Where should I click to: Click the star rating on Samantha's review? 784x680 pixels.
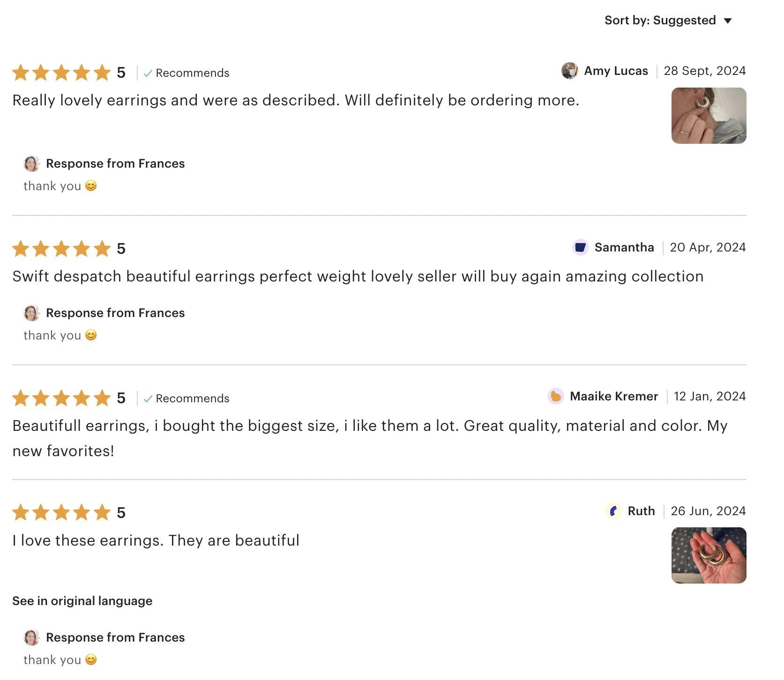pyautogui.click(x=61, y=249)
